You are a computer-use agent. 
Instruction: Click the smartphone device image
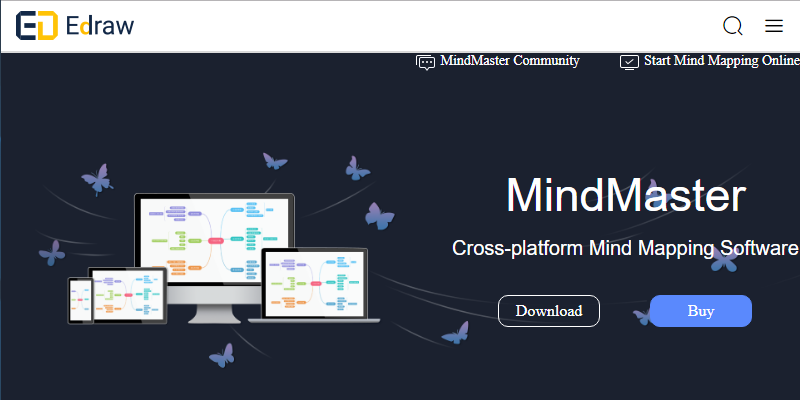click(x=80, y=300)
